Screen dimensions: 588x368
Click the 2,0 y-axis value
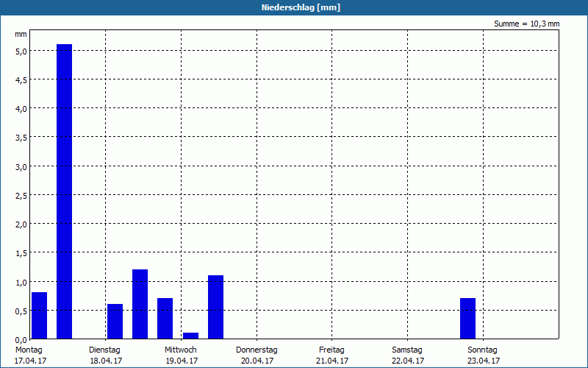[x=21, y=224]
